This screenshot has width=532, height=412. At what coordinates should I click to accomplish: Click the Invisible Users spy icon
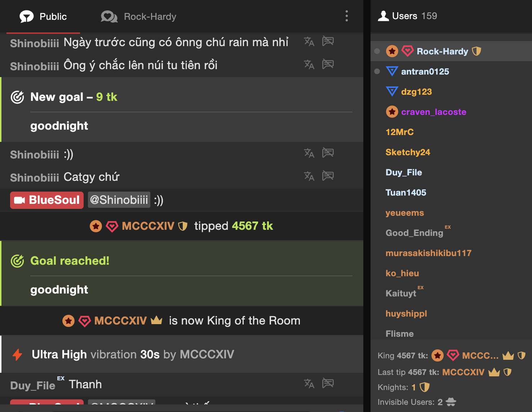point(451,402)
